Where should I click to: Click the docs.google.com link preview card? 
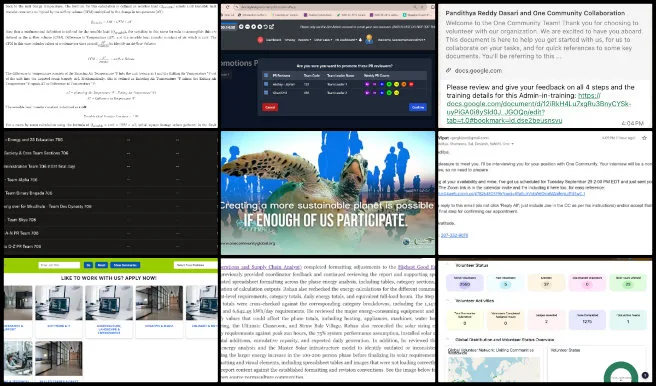(545, 42)
